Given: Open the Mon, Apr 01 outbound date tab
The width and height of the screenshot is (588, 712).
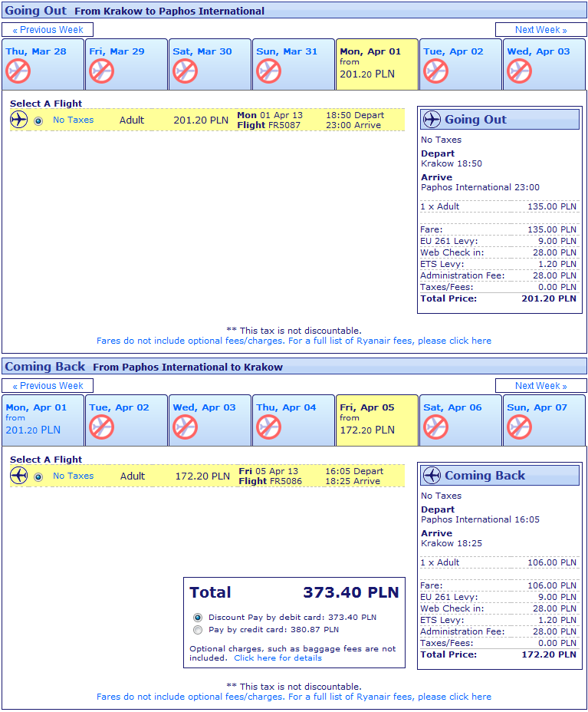Looking at the screenshot, I should (x=377, y=64).
